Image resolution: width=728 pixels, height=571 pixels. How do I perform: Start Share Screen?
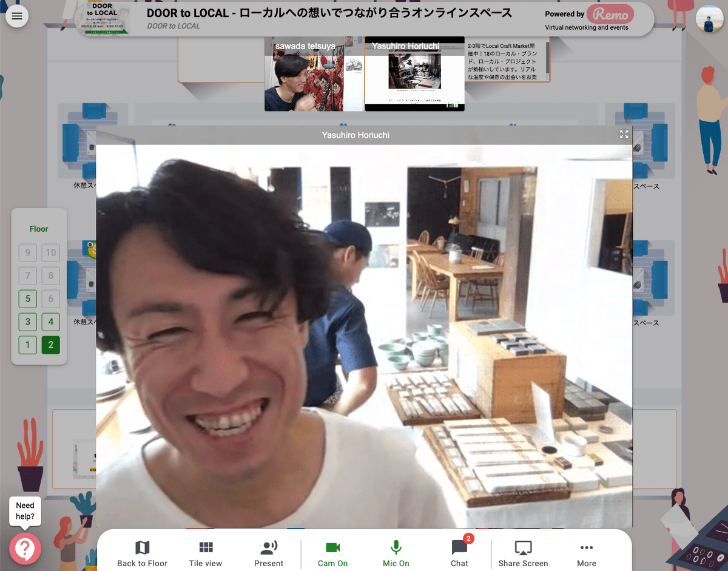(x=523, y=553)
